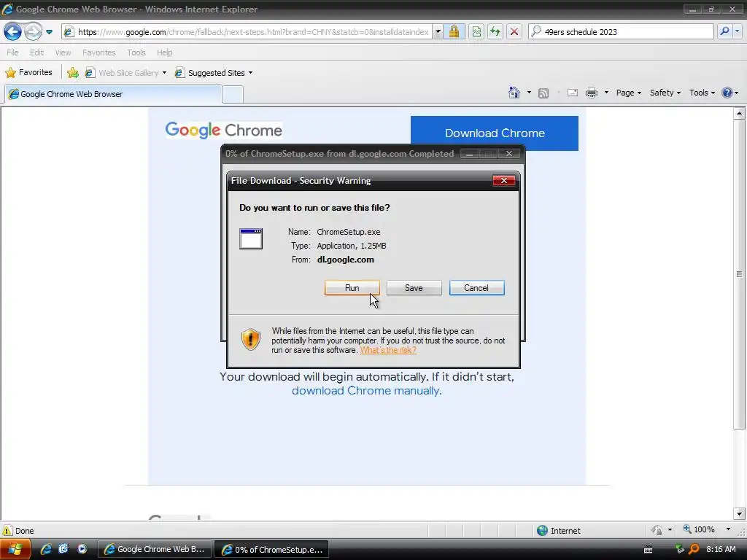This screenshot has width=747, height=560.
Task: Open the Favorites menu
Action: [x=98, y=52]
